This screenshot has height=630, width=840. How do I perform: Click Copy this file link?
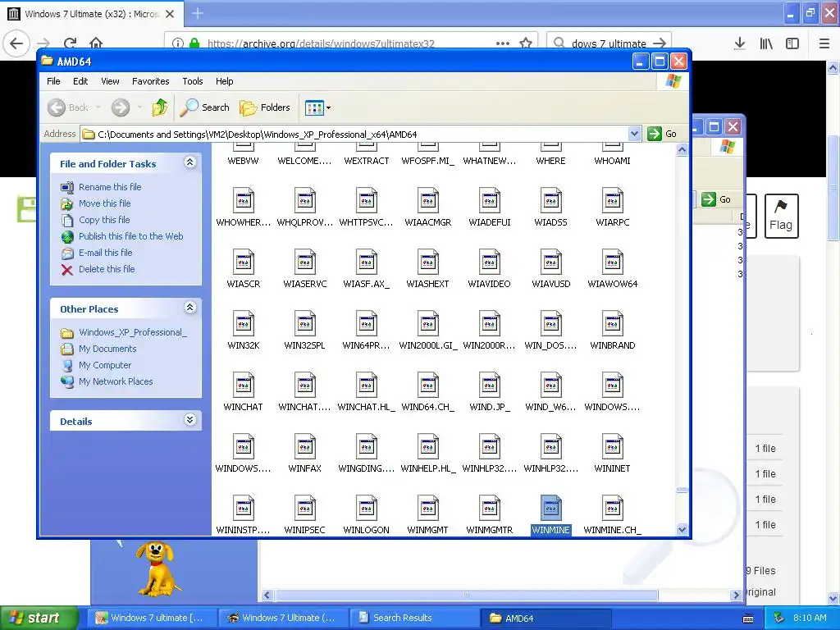(104, 220)
